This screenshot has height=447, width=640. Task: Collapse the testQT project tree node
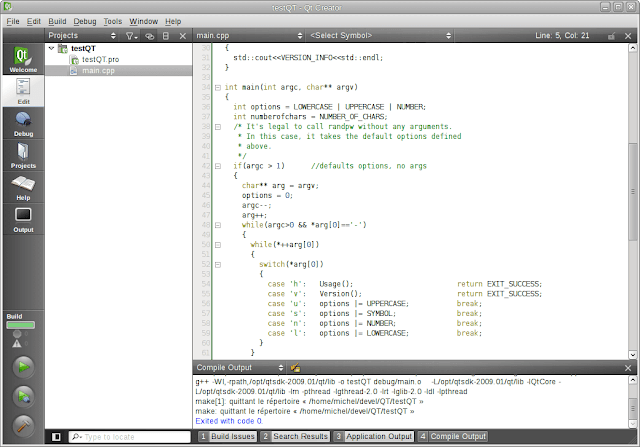[x=51, y=48]
